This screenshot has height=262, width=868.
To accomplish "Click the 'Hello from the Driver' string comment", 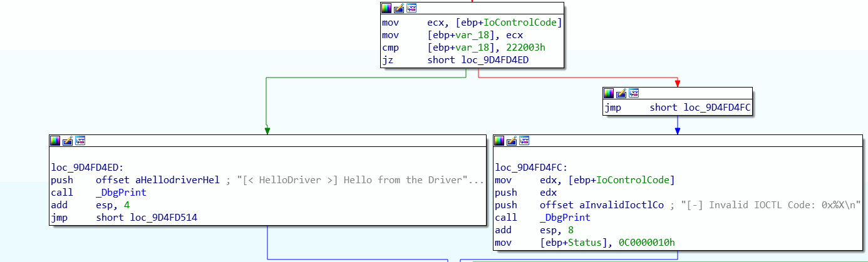I will point(355,180).
